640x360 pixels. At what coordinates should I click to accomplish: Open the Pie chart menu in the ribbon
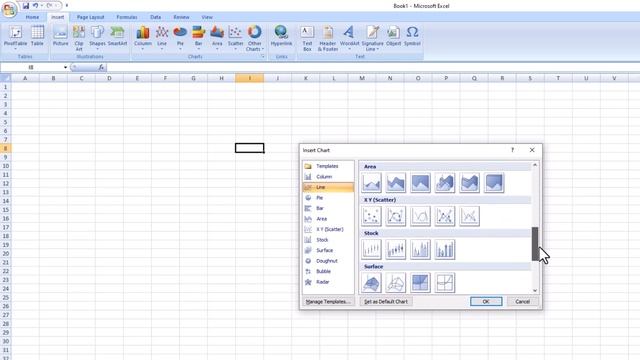180,38
